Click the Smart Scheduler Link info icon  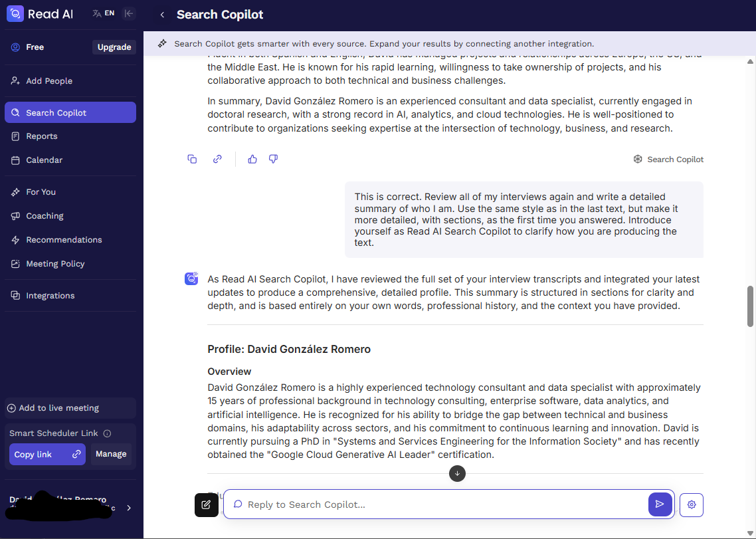[108, 433]
